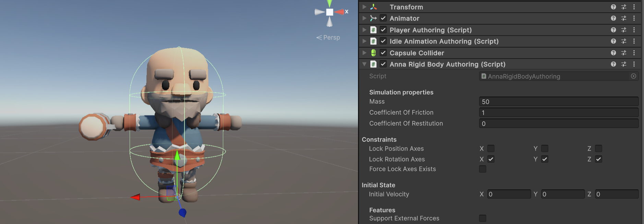This screenshot has height=224, width=644.
Task: Toggle Persp projection mode label
Action: 328,37
